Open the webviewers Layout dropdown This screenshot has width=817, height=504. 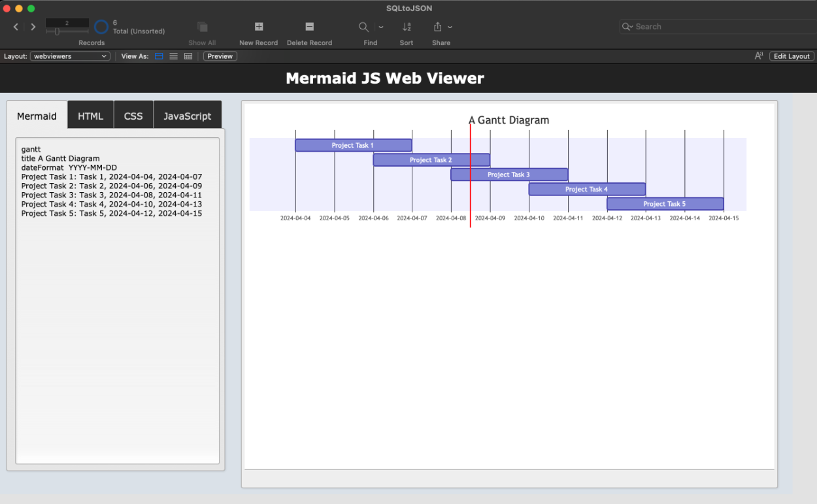[x=69, y=56]
